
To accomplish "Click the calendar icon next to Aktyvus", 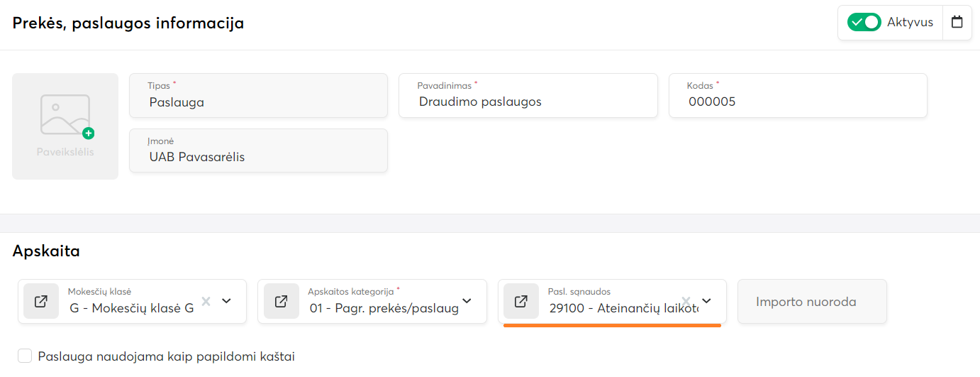I will click(x=957, y=22).
